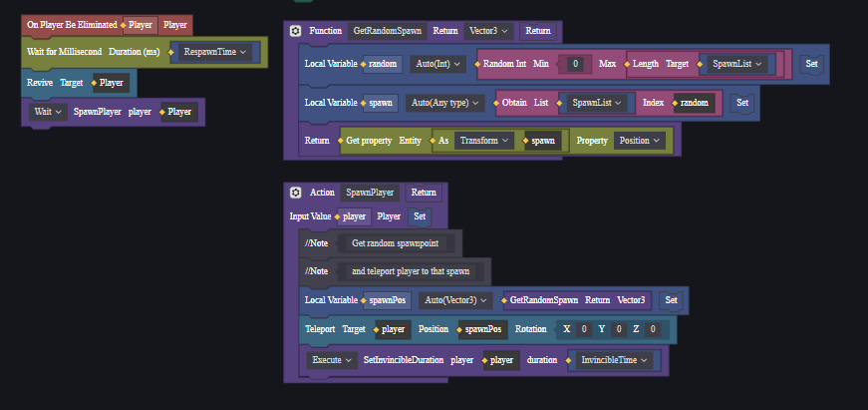Screen dimensions: 868x410
Task: Open Auto(Any type) dropdown
Action: point(445,103)
